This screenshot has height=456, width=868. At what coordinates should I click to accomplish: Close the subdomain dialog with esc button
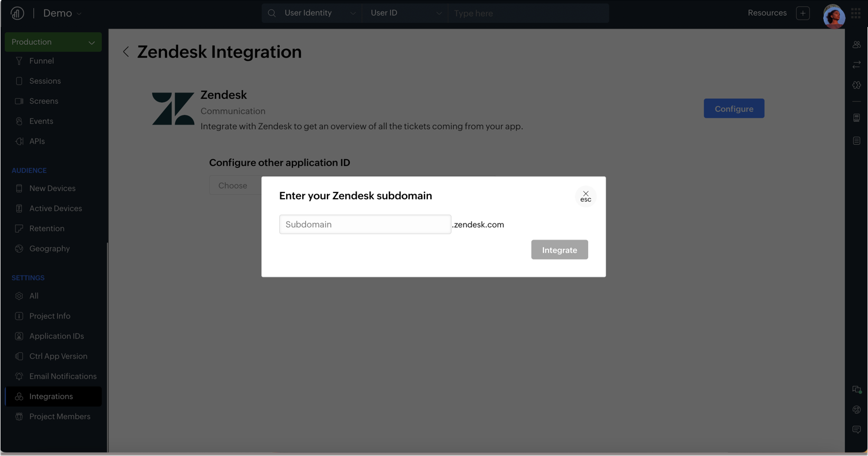click(x=585, y=196)
